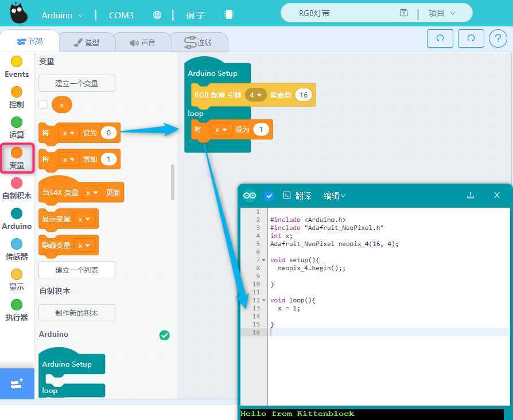Image resolution: width=513 pixels, height=420 pixels.
Task: Switch to the 声音 tab
Action: click(x=143, y=42)
